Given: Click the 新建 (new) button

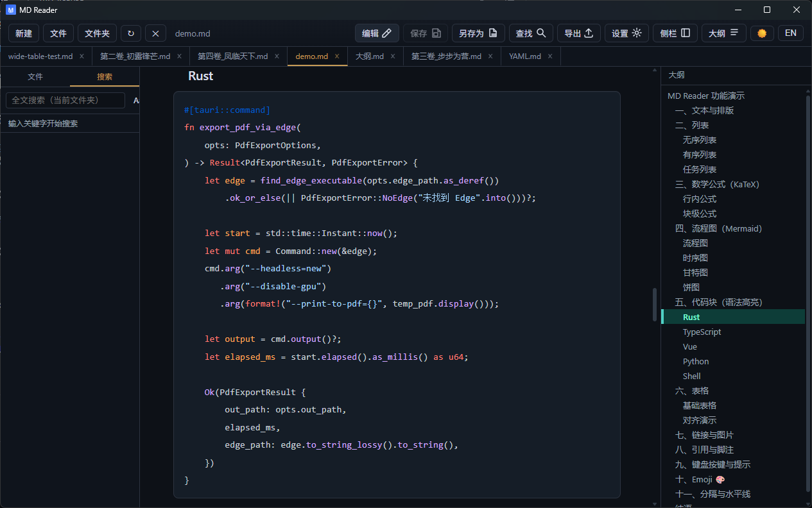Looking at the screenshot, I should point(24,33).
